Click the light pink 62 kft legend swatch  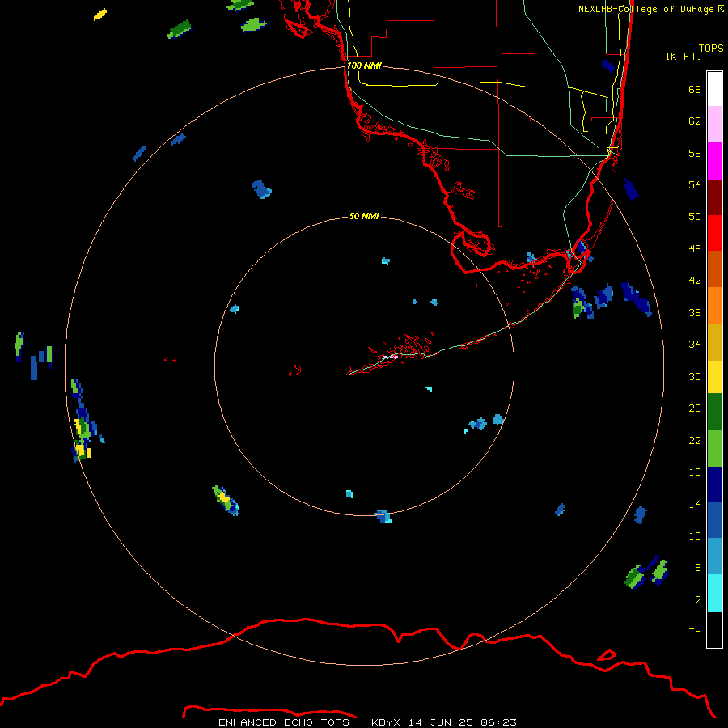tap(714, 124)
